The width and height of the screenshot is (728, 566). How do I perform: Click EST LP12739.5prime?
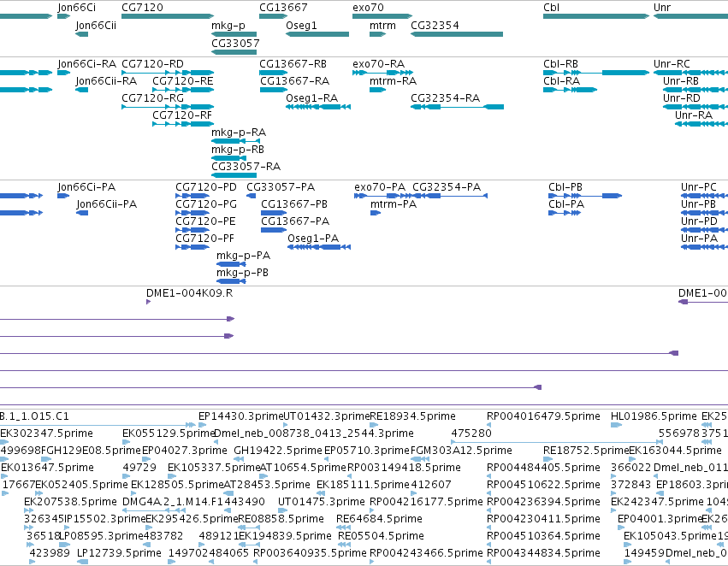click(83, 562)
